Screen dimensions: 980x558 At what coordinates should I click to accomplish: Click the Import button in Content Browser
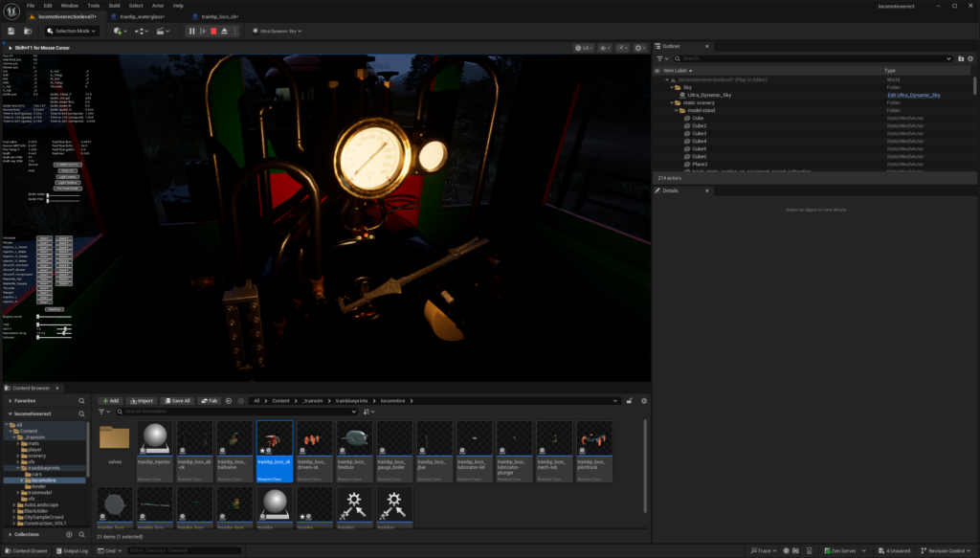(x=141, y=401)
